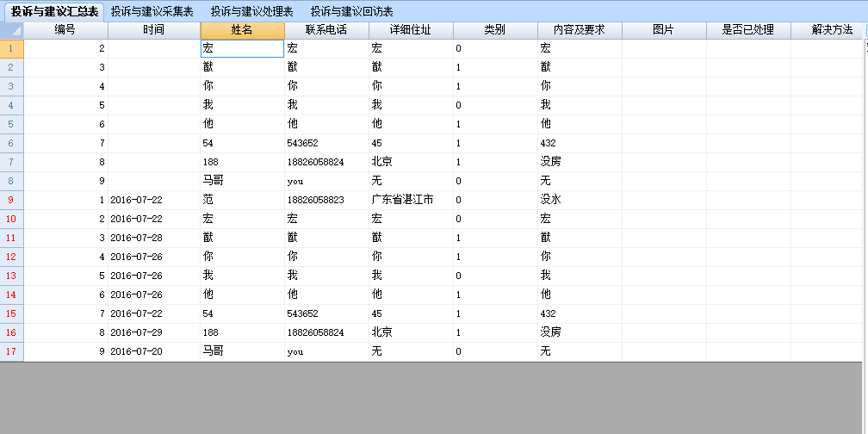Click the selected 姓名 cell in row 1

(x=243, y=49)
